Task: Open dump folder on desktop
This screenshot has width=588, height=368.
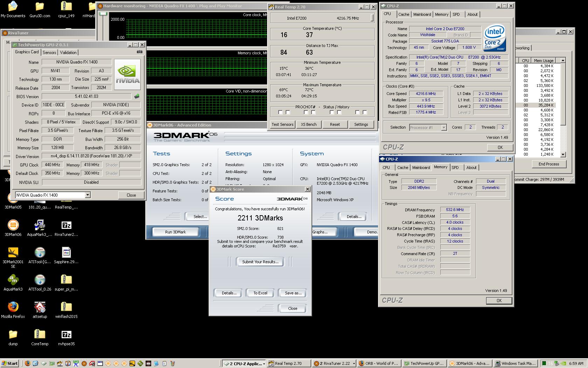Action: [13, 337]
